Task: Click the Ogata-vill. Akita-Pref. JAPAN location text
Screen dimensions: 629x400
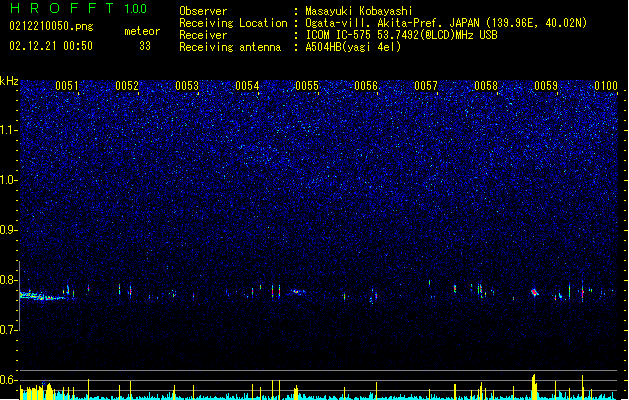Action: [x=446, y=23]
